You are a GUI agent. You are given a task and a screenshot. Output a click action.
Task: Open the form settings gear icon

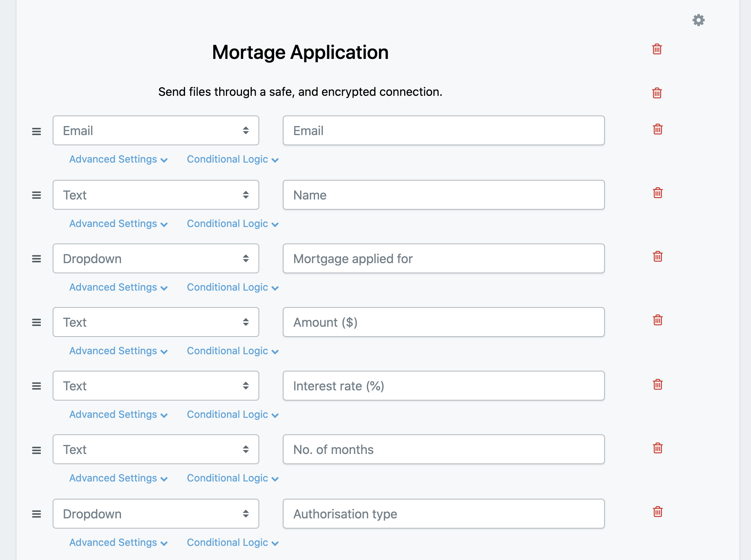(698, 20)
